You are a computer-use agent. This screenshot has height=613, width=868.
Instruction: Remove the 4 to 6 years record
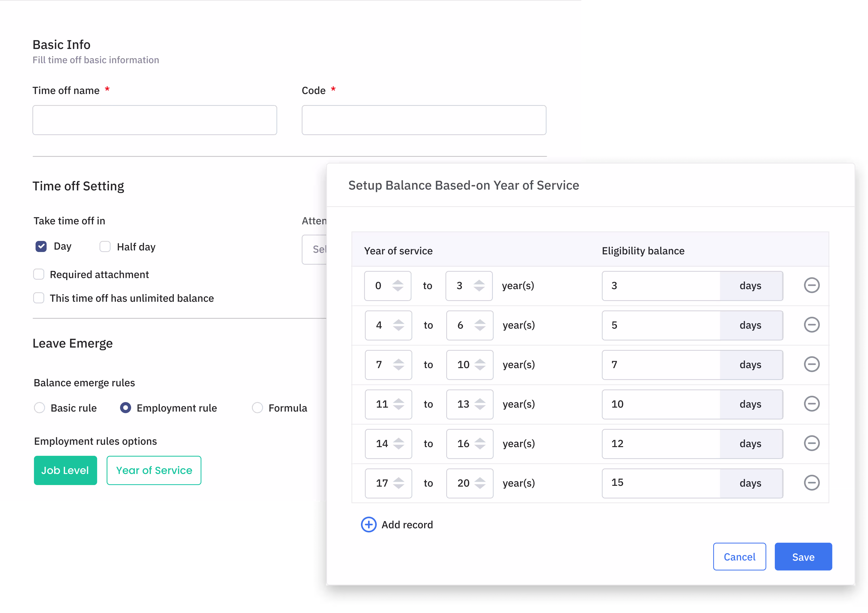pos(811,325)
